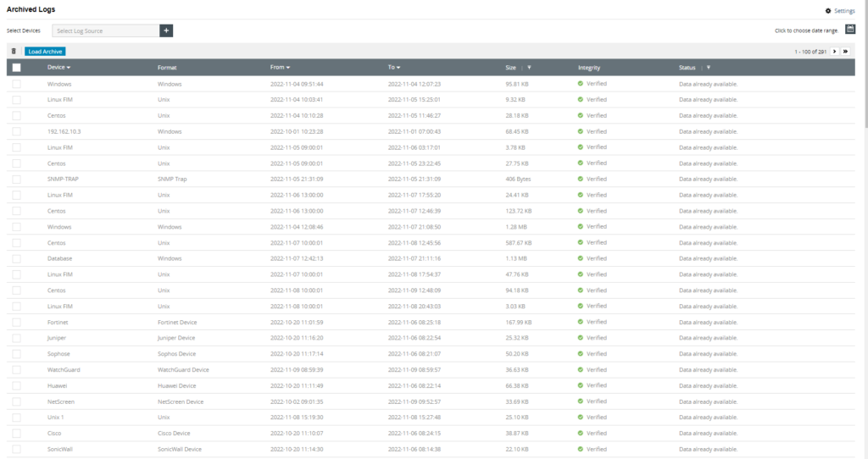Check the box for the Fortinet row

click(16, 322)
